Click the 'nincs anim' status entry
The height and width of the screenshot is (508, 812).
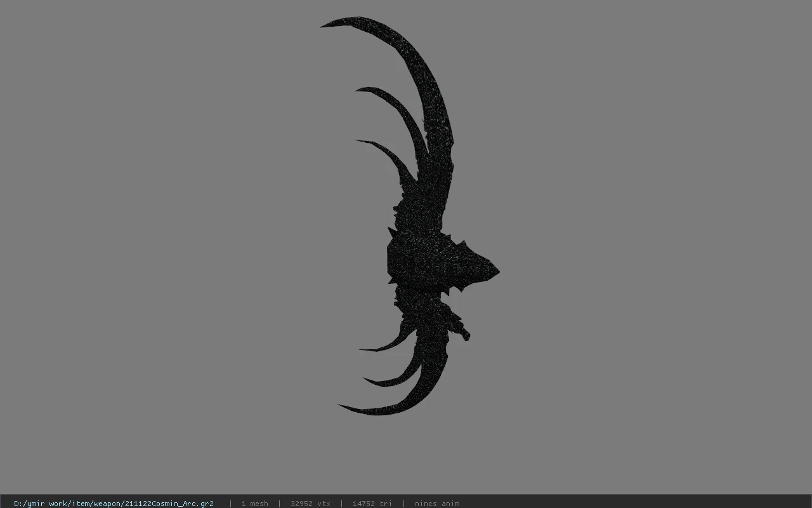[x=437, y=504]
